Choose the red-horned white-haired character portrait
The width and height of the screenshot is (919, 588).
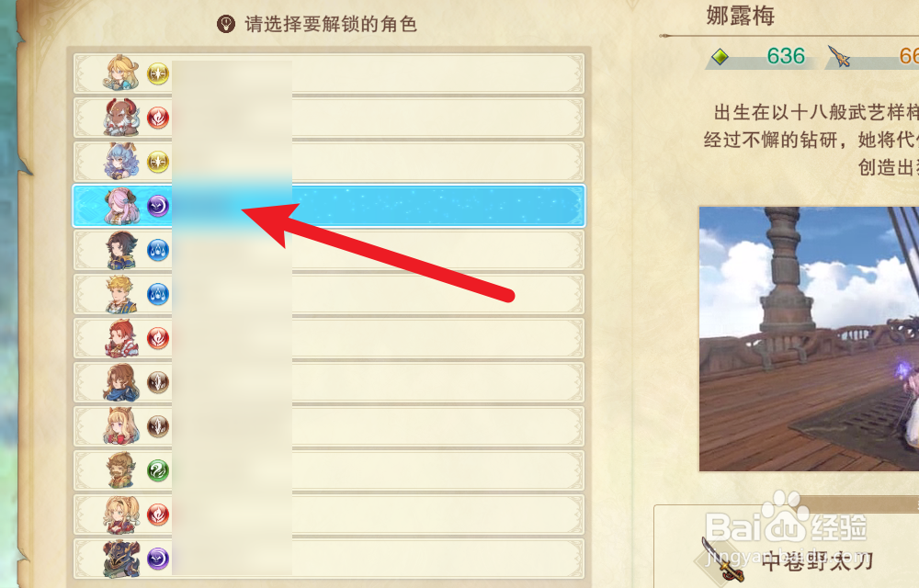click(x=121, y=118)
